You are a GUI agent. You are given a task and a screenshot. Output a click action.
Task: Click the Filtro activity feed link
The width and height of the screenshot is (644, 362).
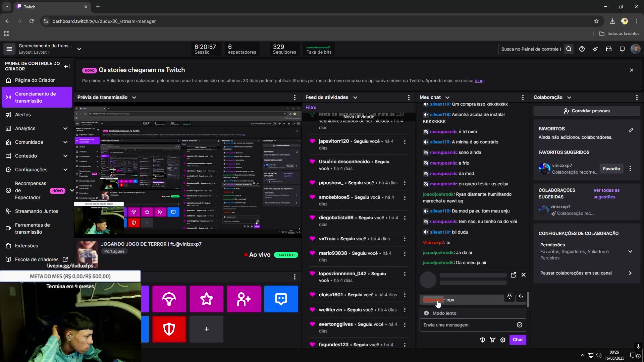[x=311, y=108]
